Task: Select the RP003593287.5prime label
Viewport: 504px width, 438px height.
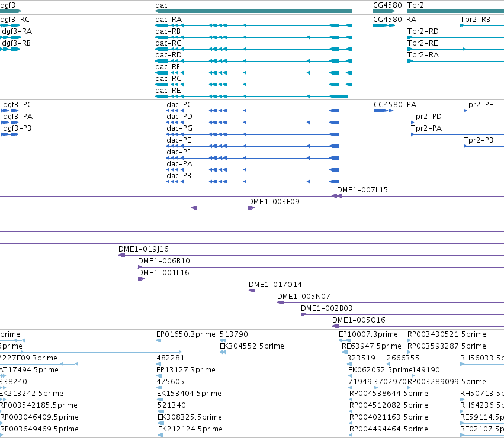Action: [447, 346]
